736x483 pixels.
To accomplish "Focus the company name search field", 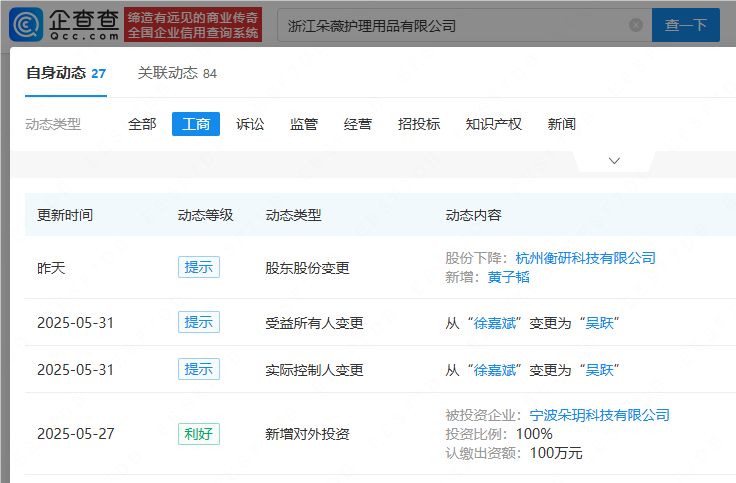I will (x=464, y=25).
